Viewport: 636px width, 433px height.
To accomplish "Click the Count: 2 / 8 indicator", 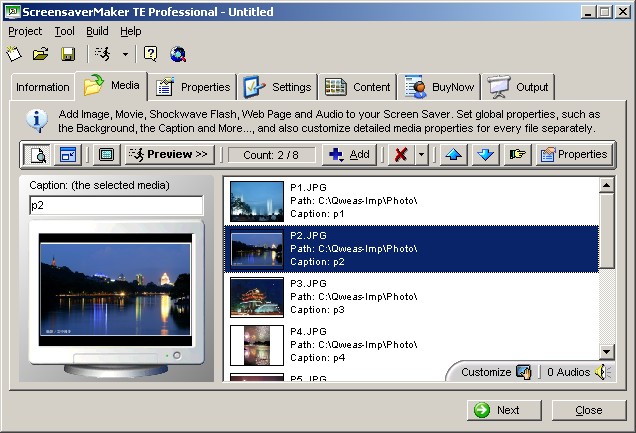I will (x=271, y=155).
